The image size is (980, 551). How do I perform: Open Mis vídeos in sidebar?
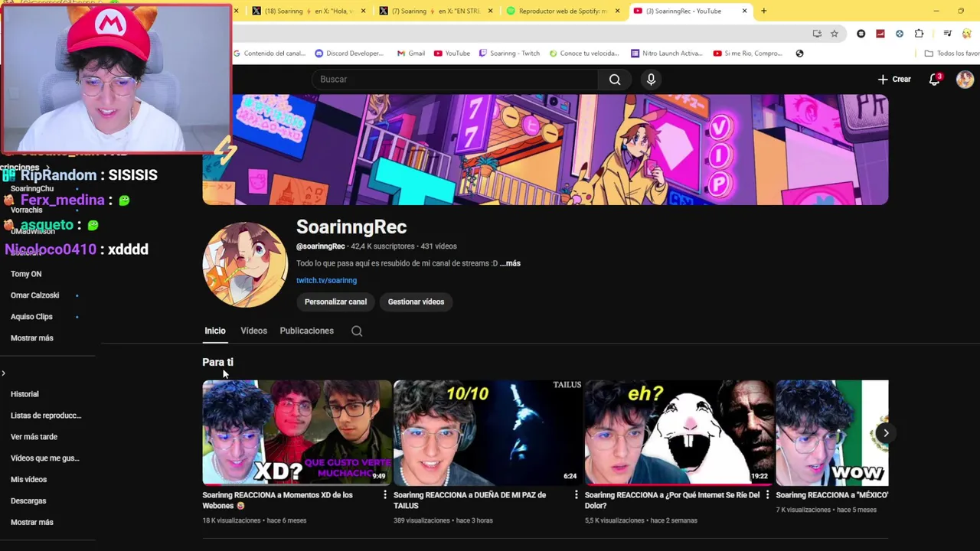pos(28,480)
